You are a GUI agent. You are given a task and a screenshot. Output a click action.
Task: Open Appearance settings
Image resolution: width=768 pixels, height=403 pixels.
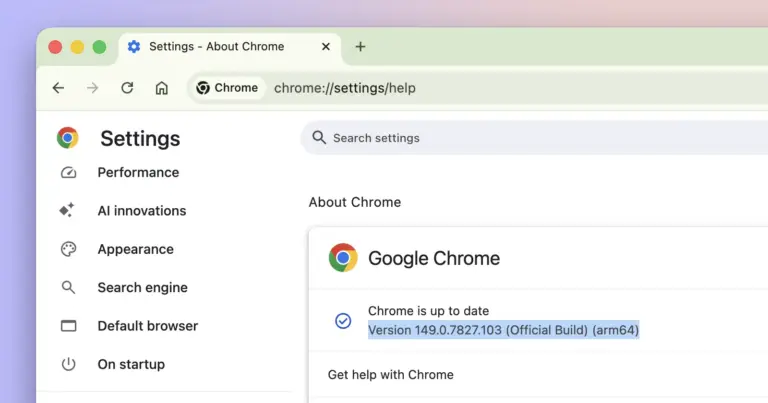pyautogui.click(x=135, y=249)
